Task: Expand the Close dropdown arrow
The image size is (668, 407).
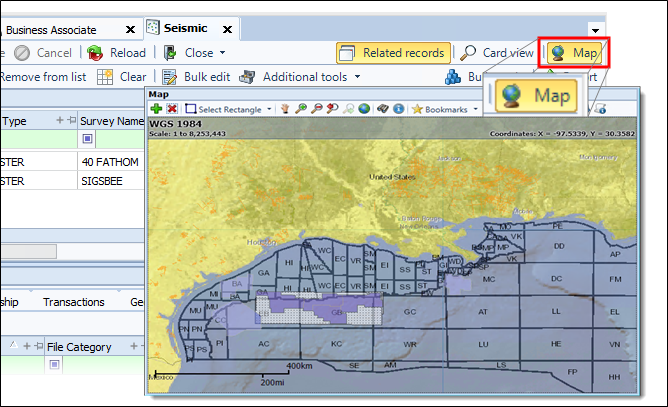Action: (222, 53)
